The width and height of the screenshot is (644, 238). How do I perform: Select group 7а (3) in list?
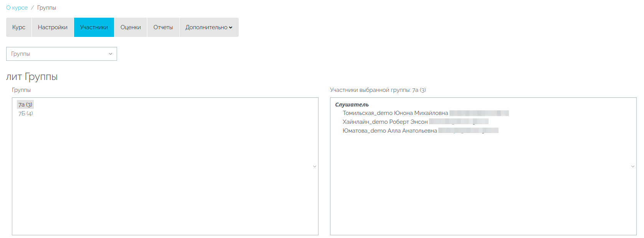click(x=25, y=105)
